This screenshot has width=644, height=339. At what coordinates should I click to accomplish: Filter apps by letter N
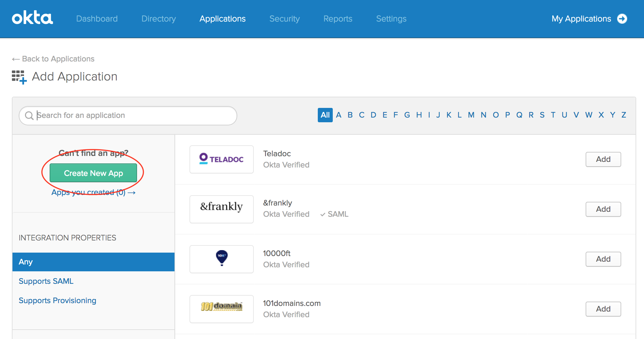coord(484,115)
